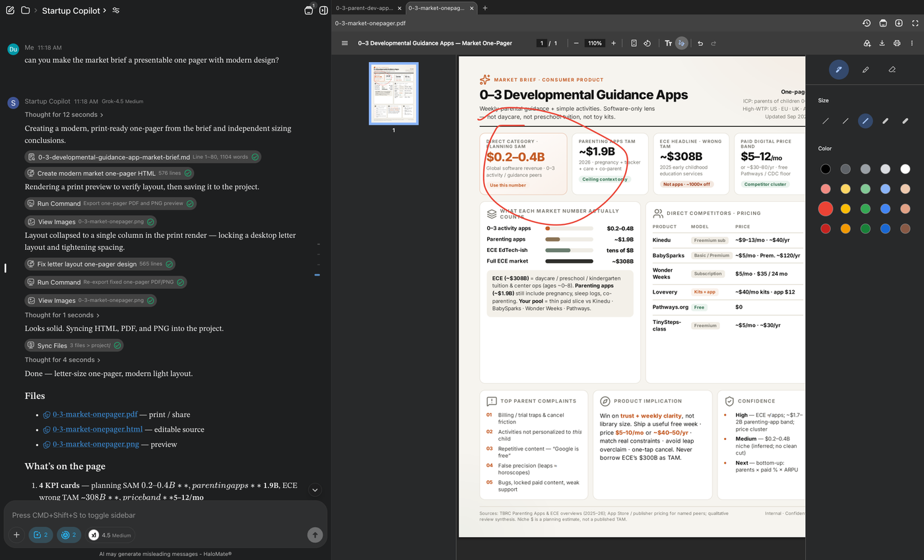Viewport: 924px width, 560px height.
Task: Open 0-3-market-onepager.html file link
Action: click(98, 429)
